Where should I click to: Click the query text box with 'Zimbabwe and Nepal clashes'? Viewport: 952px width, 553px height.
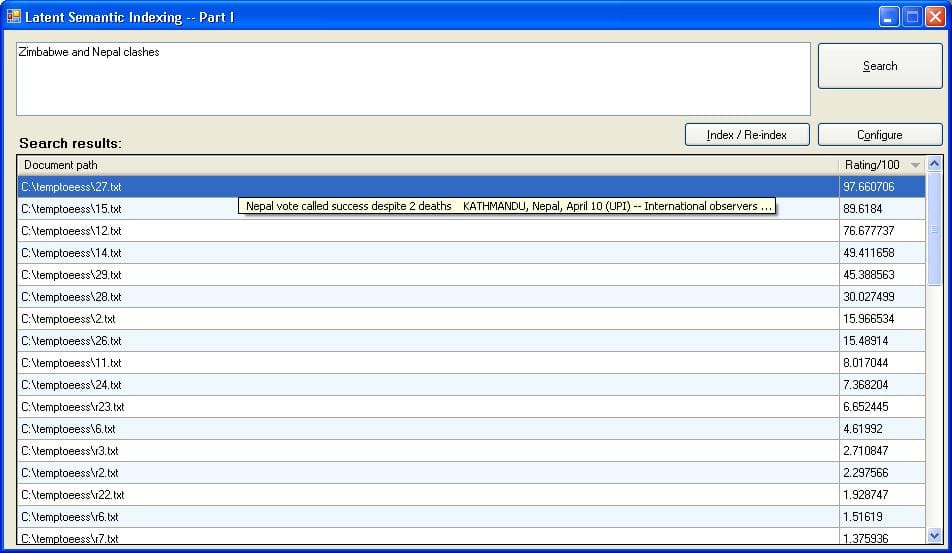click(x=412, y=78)
